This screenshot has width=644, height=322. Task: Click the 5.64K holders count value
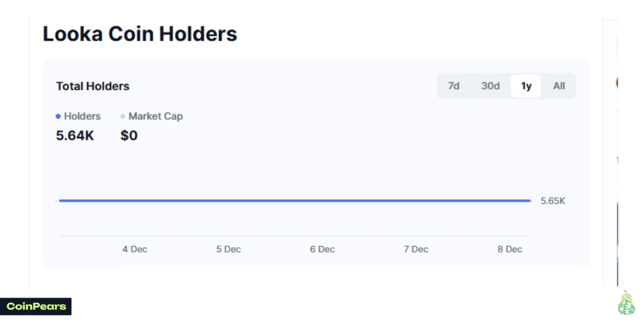click(75, 135)
